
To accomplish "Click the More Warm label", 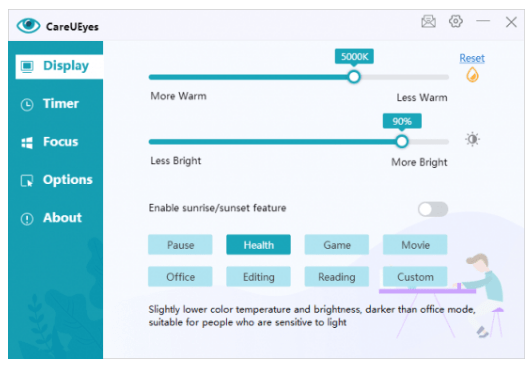I will tap(178, 96).
